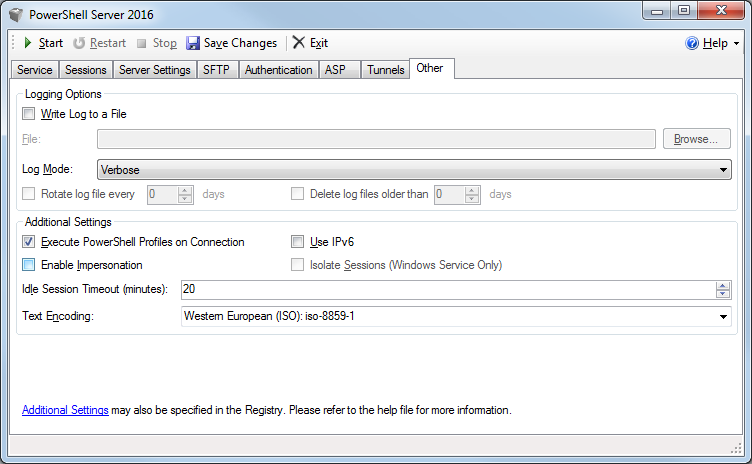Enable the Use IPv6 checkbox
Screen dimensions: 752x464
click(297, 242)
